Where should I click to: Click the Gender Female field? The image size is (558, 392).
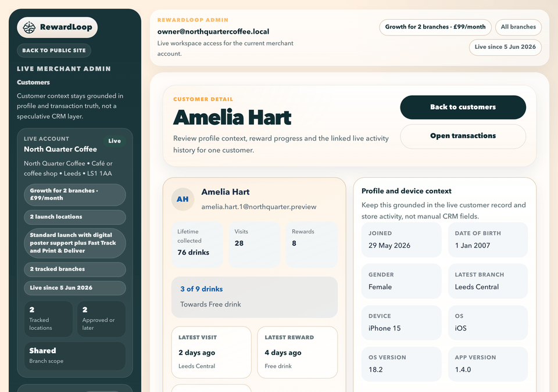coord(402,281)
